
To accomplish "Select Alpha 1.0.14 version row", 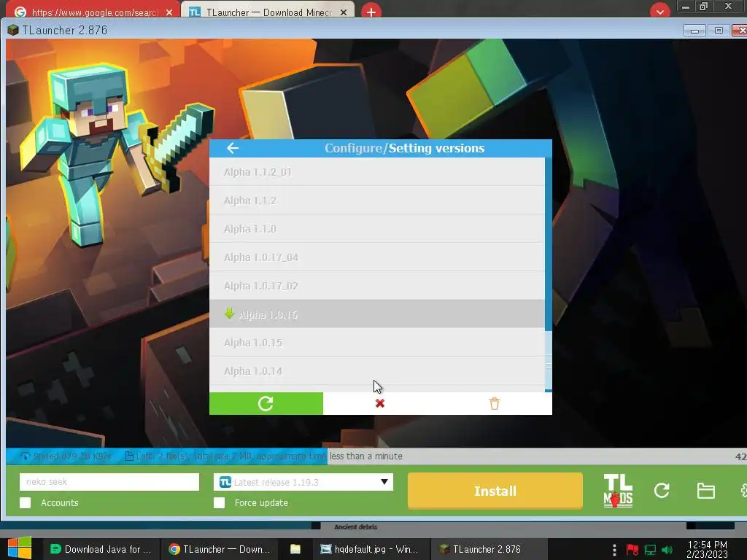I will (377, 371).
